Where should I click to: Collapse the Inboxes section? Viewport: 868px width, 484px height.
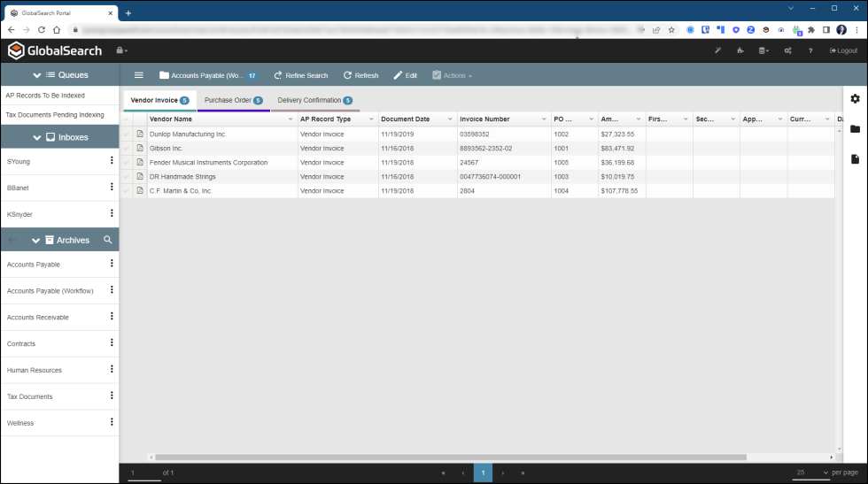[36, 137]
